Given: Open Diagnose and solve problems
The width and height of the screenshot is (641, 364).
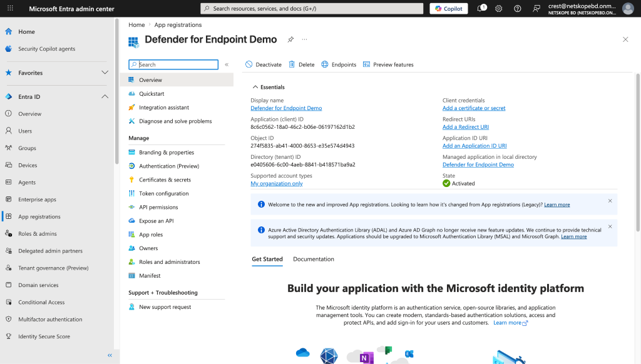Looking at the screenshot, I should (177, 121).
